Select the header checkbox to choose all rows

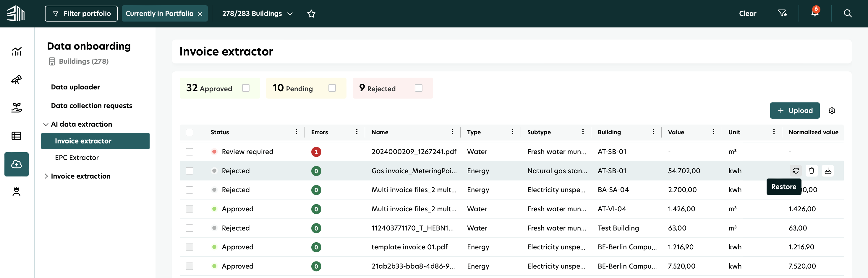[x=190, y=132]
